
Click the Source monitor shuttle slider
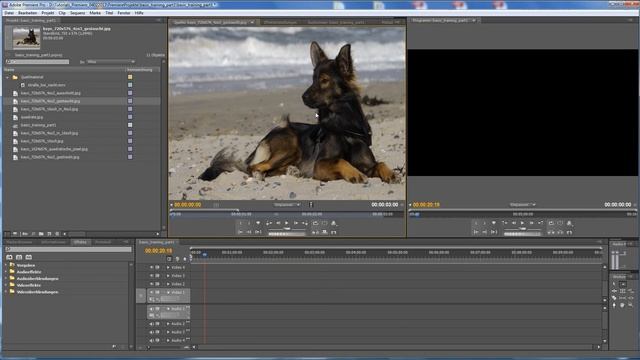coord(287,229)
